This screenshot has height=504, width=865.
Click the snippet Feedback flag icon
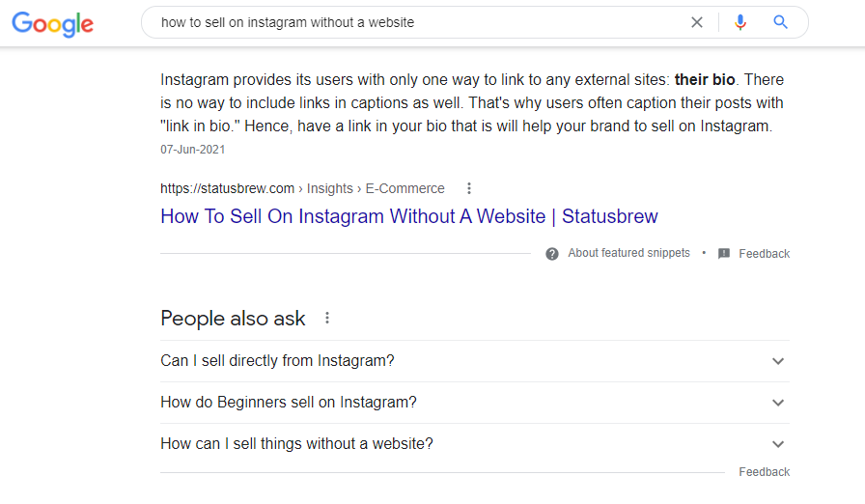pos(724,254)
